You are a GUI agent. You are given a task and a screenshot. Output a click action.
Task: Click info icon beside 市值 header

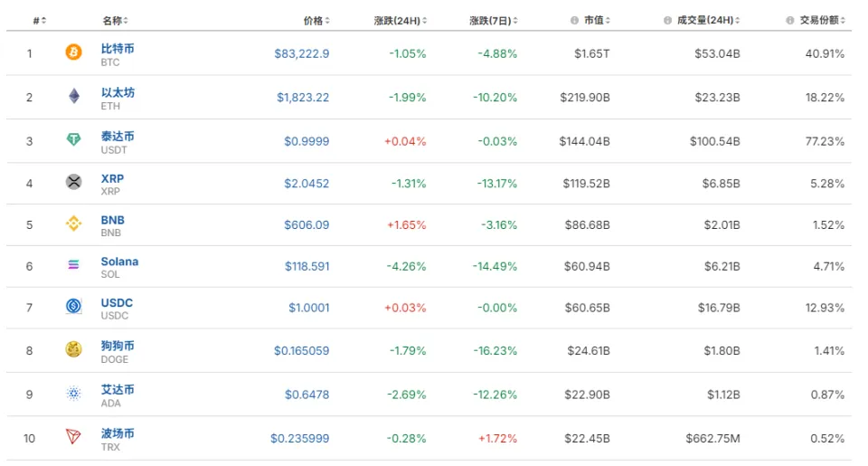click(575, 21)
